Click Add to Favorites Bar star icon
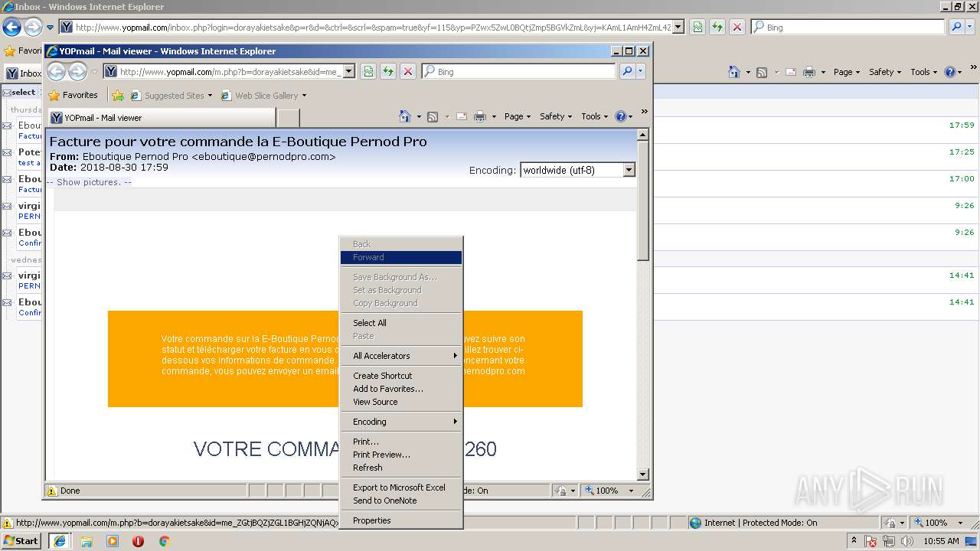This screenshot has height=551, width=980. pyautogui.click(x=117, y=96)
